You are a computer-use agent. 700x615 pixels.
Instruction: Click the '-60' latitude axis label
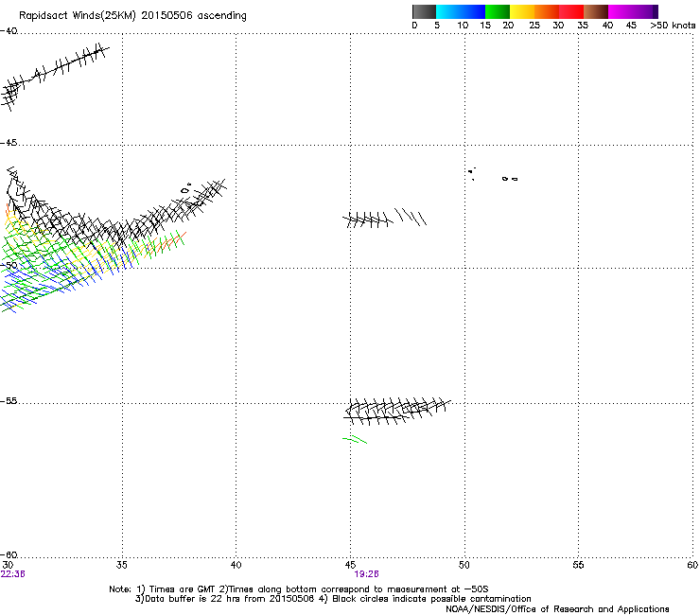click(x=9, y=555)
